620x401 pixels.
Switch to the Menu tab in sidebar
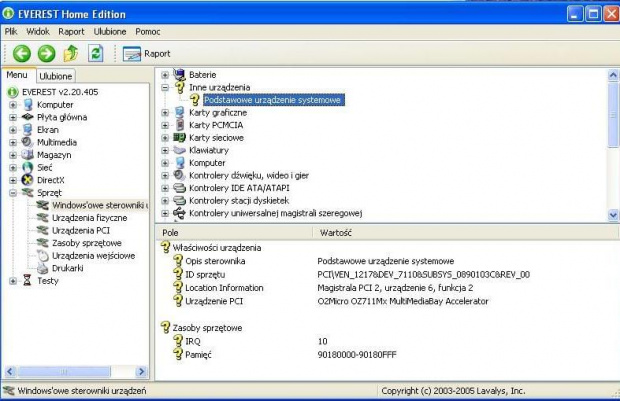pyautogui.click(x=17, y=75)
